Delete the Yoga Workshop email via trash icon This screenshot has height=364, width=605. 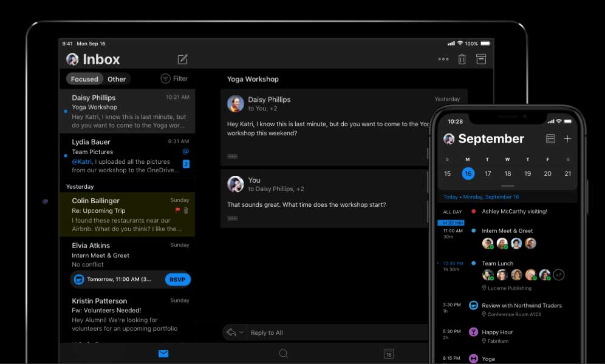(x=462, y=59)
